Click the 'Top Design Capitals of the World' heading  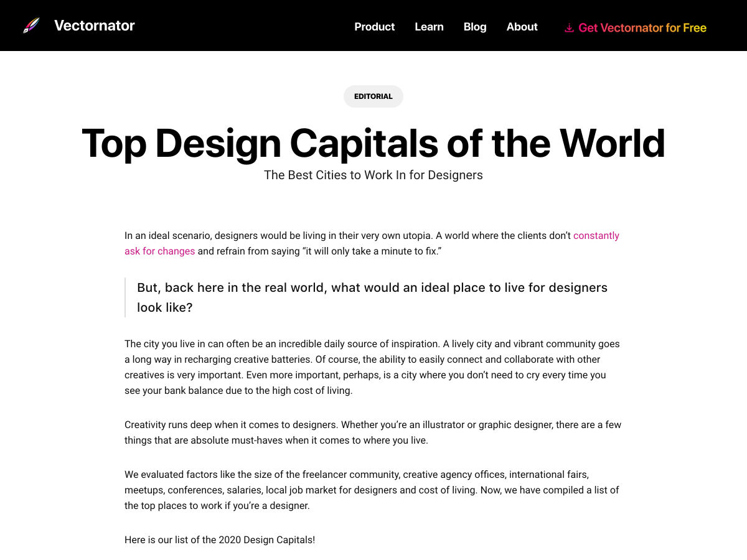pos(374,143)
